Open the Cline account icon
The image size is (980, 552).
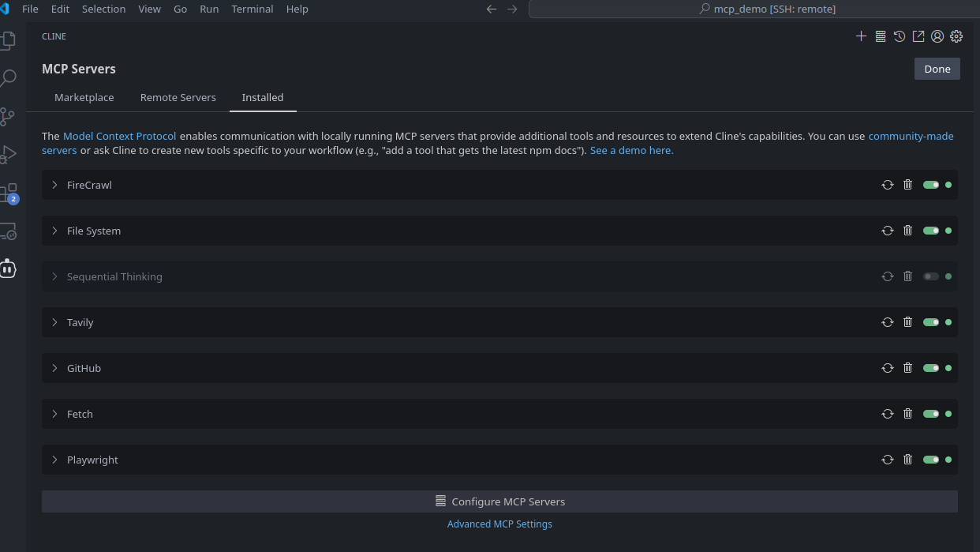click(937, 36)
